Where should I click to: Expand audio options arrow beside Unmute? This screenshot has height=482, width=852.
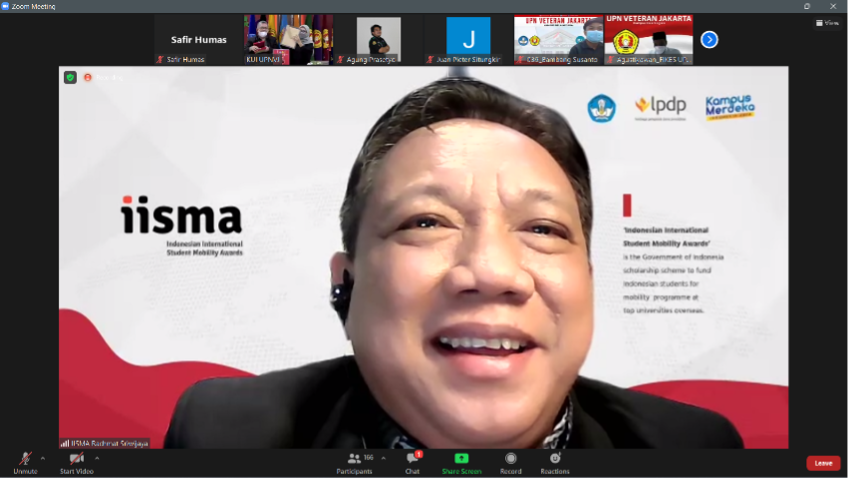click(x=42, y=458)
